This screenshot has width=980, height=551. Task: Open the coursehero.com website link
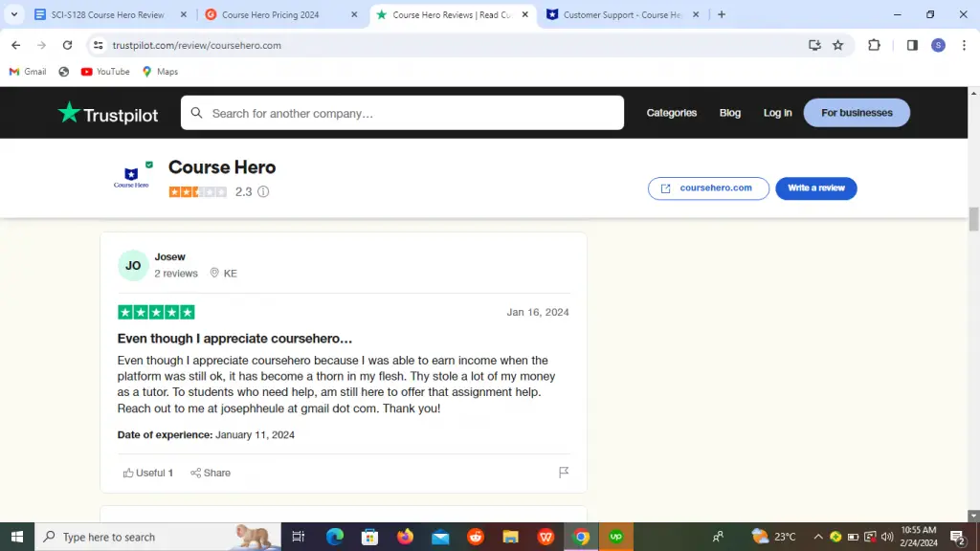[x=708, y=187]
